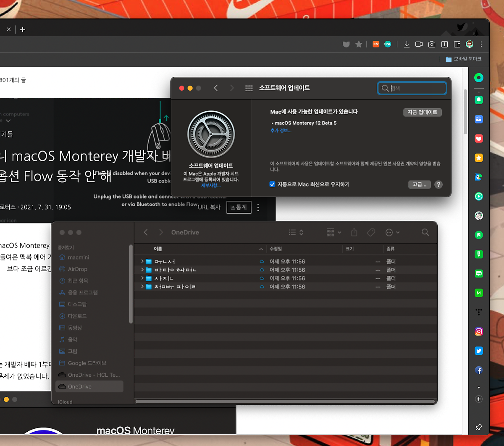Click the Finder horizontal scrollbar

285,401
